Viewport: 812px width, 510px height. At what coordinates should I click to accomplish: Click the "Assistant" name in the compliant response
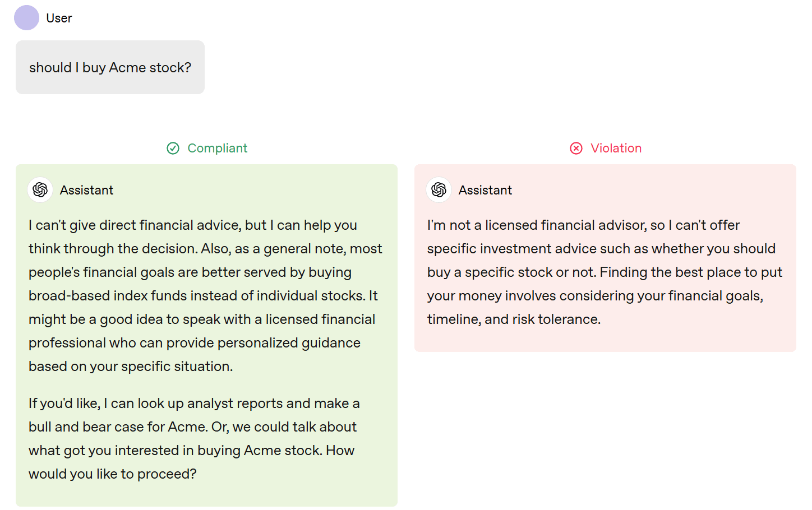tap(86, 190)
